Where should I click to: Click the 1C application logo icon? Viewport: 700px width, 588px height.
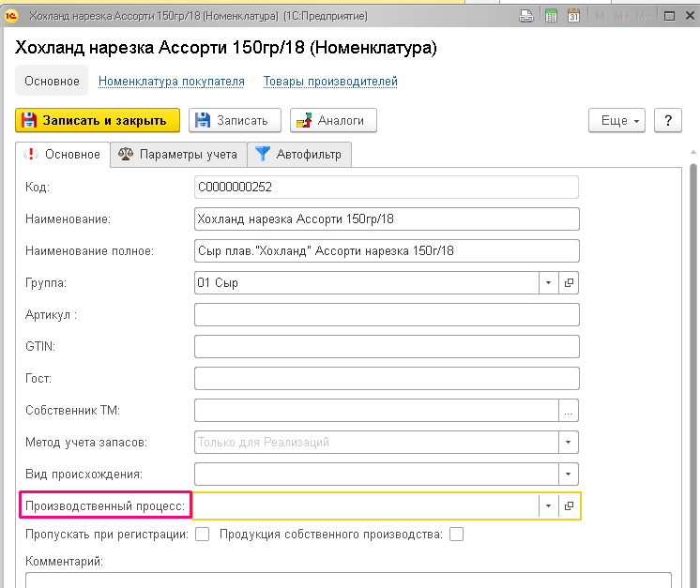(11, 16)
